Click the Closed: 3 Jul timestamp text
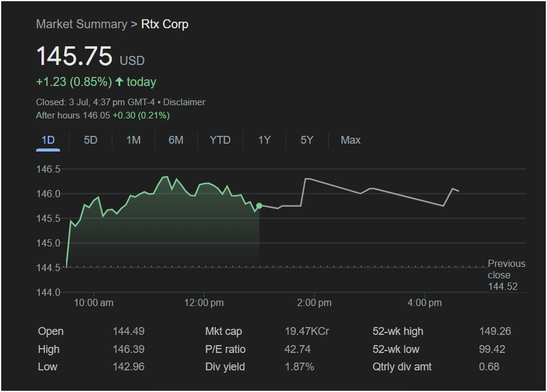Image resolution: width=547 pixels, height=392 pixels. (95, 102)
